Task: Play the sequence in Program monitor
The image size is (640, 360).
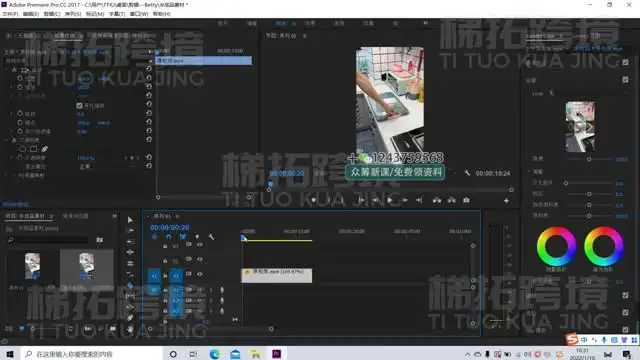Action: (389, 200)
